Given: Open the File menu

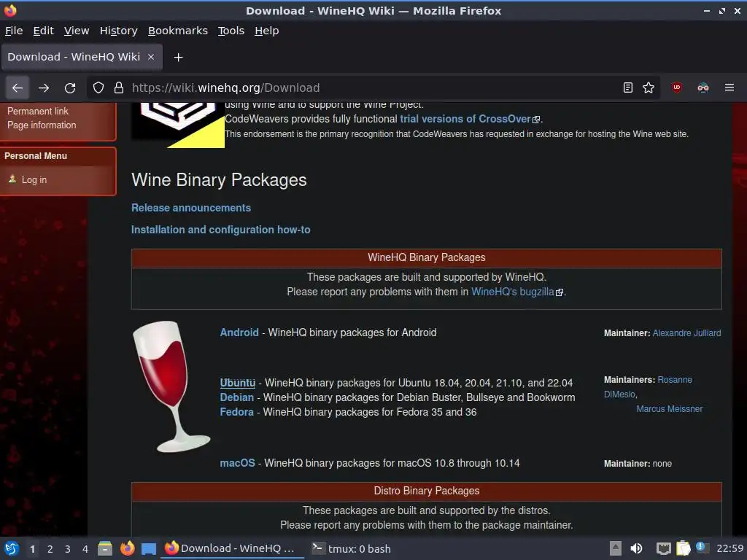Looking at the screenshot, I should [x=14, y=31].
